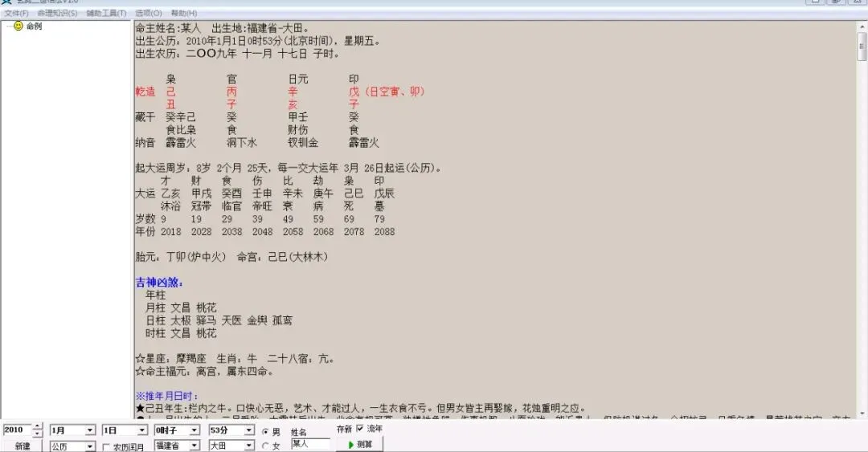868x452 pixels.
Task: Click the red 乾造 label
Action: coord(145,92)
